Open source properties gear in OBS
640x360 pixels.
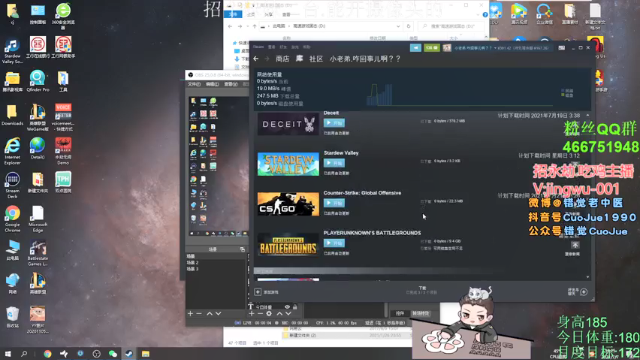pos(269,313)
